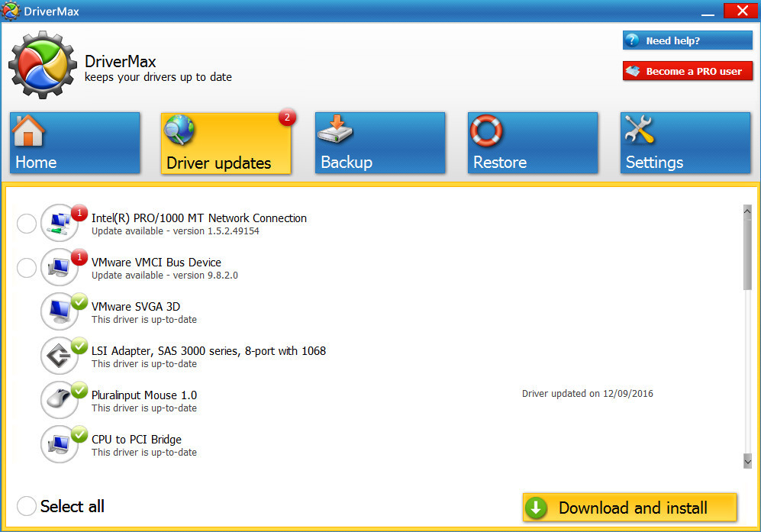Click the CPU to PCI Bridge icon

pyautogui.click(x=59, y=444)
